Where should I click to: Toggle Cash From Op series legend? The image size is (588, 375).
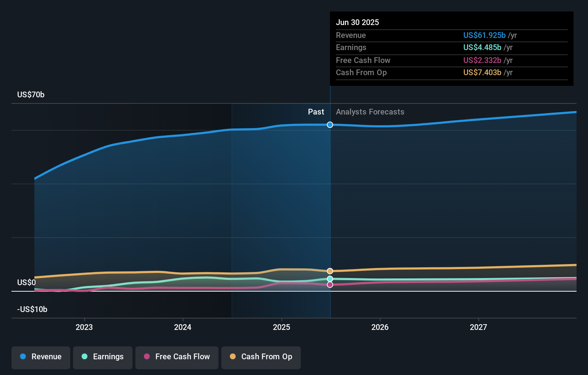pos(261,357)
